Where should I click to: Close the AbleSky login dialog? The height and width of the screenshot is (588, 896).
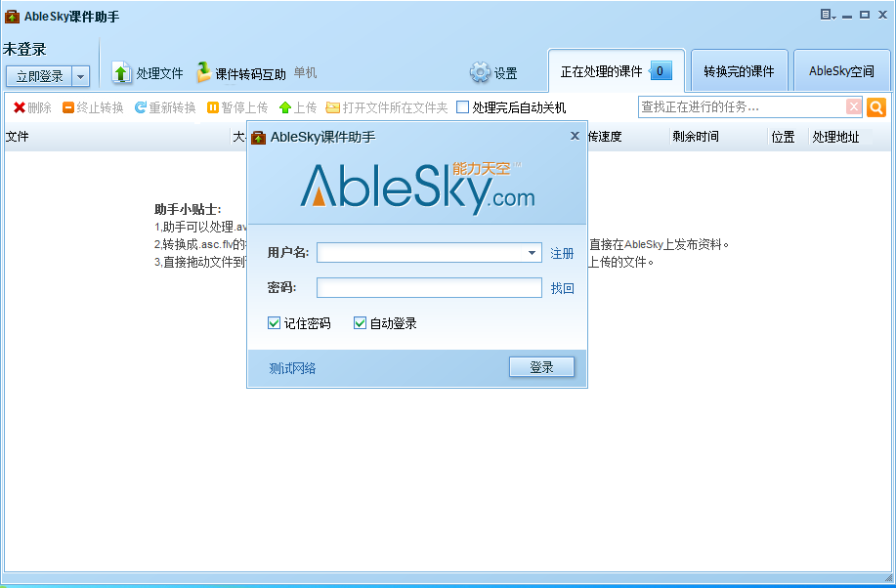point(575,136)
